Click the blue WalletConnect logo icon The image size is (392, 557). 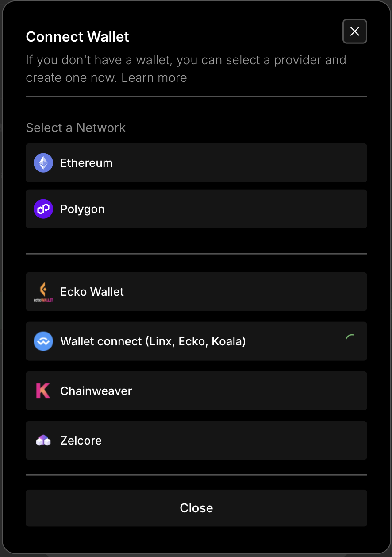[43, 341]
